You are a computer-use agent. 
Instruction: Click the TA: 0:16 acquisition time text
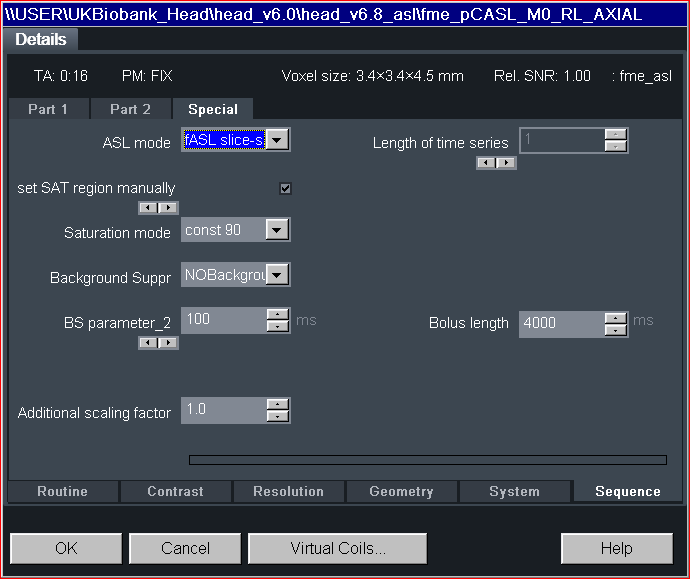(x=61, y=76)
